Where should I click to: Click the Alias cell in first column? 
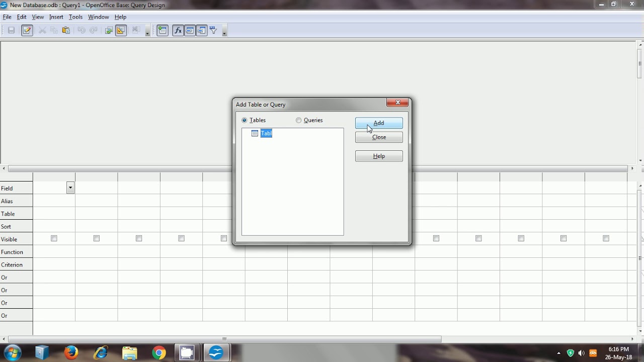tap(54, 201)
